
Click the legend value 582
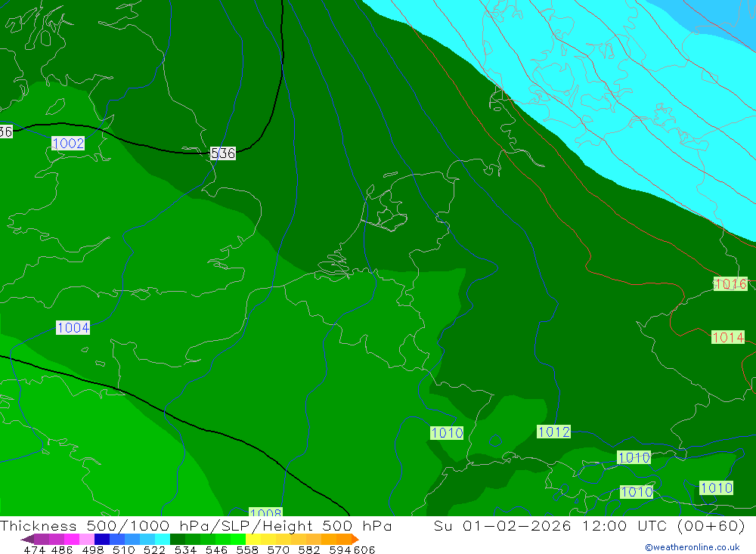coord(309,549)
